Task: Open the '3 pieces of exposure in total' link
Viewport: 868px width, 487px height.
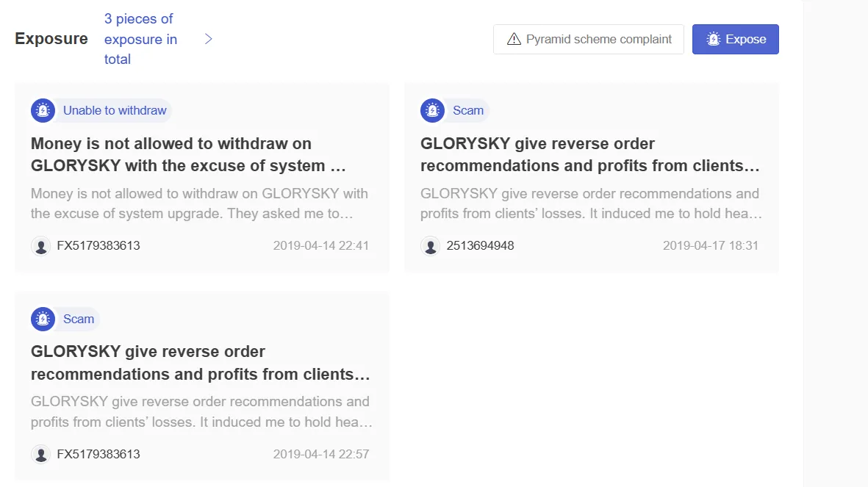Action: click(140, 39)
